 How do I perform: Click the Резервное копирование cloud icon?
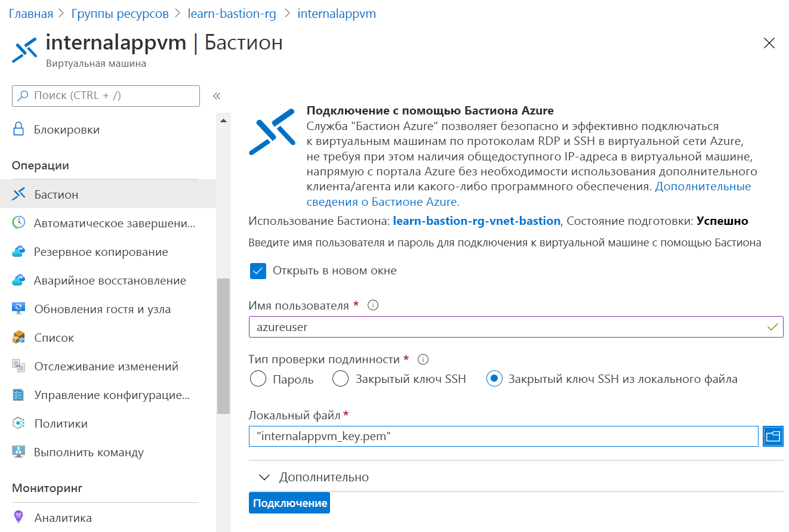pos(19,252)
